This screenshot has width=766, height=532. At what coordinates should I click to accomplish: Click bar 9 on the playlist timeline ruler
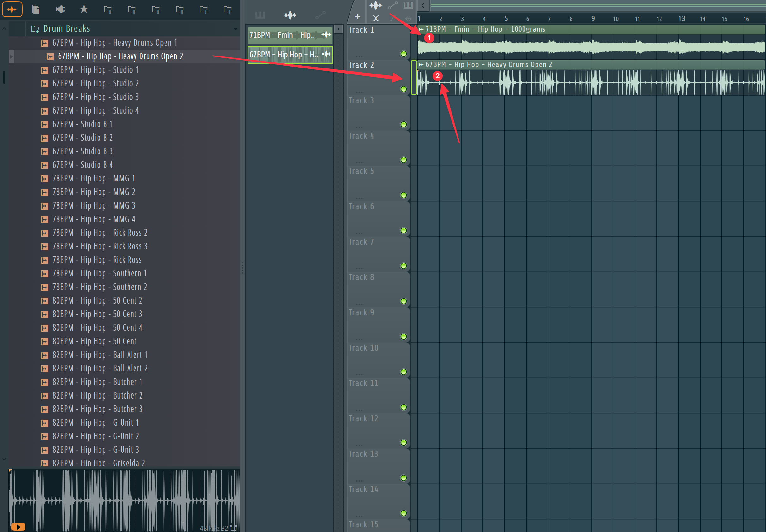(593, 19)
